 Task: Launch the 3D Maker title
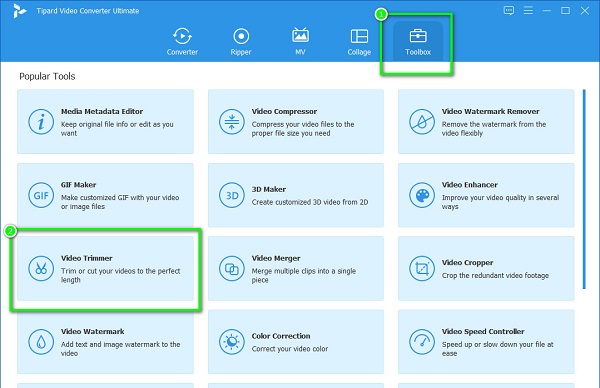coord(269,189)
